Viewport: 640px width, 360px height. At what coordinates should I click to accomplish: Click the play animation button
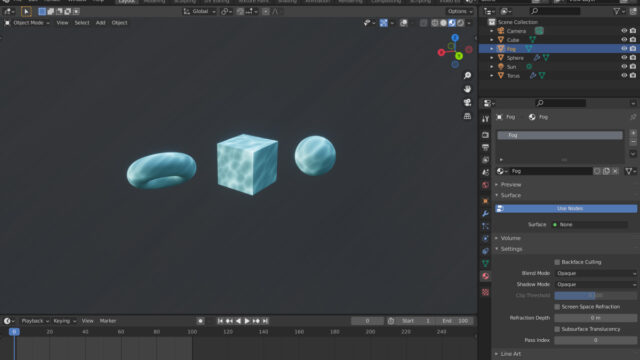247,321
